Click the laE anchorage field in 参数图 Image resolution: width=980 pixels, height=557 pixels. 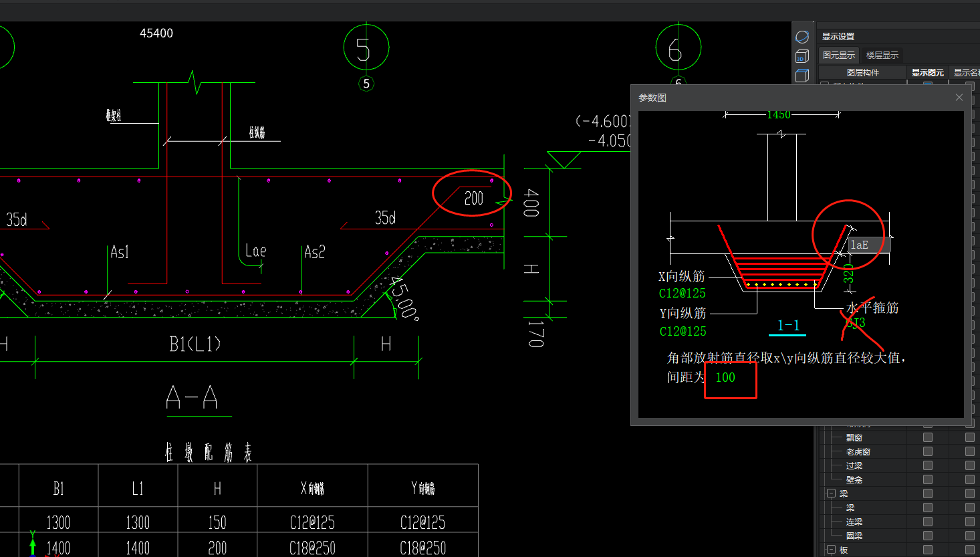click(869, 245)
